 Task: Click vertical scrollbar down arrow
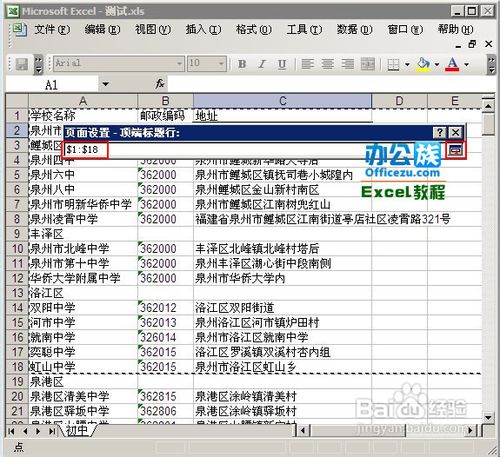[x=488, y=417]
